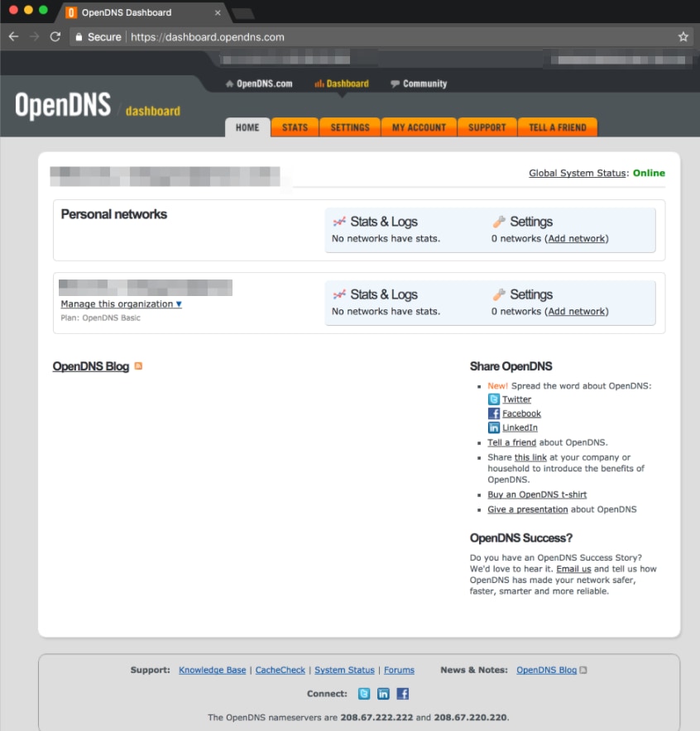Viewport: 700px width, 731px height.
Task: Open Twitter share link
Action: (x=516, y=399)
